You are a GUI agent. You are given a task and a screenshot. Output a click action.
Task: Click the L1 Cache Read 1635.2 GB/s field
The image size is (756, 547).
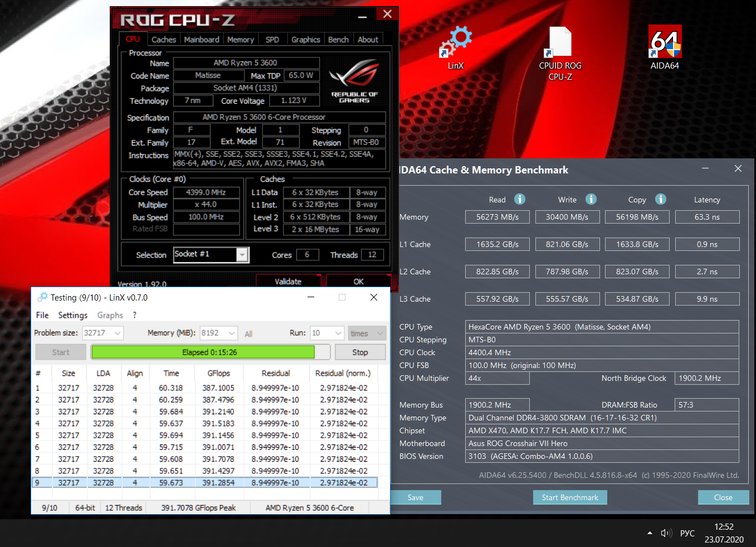pyautogui.click(x=498, y=244)
